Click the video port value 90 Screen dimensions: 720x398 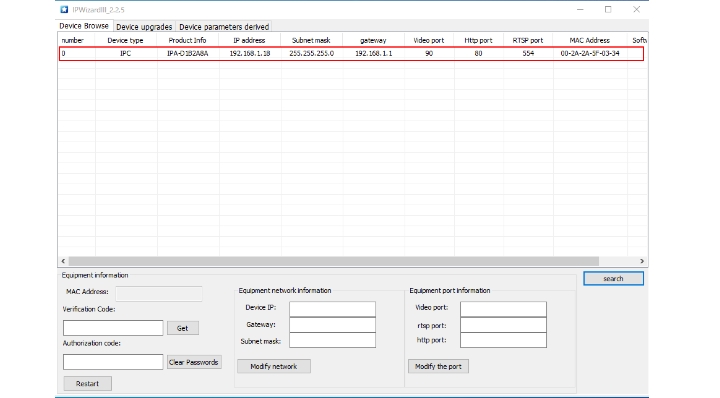429,54
